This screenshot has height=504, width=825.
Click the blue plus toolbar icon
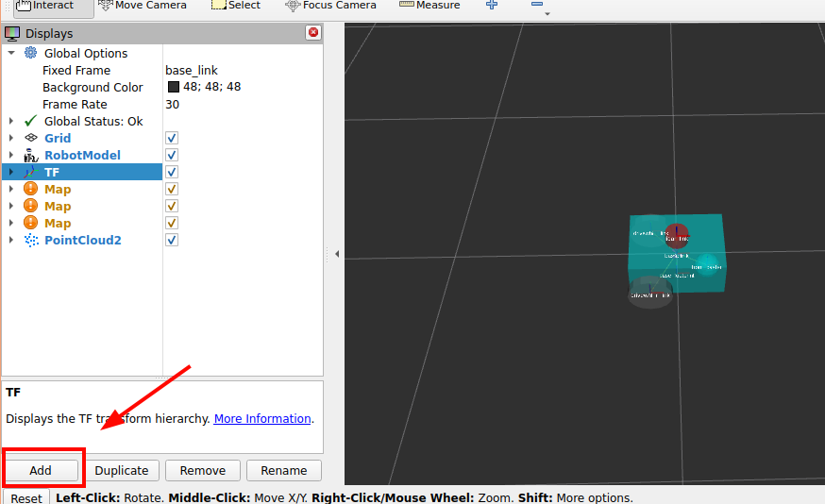(x=491, y=6)
